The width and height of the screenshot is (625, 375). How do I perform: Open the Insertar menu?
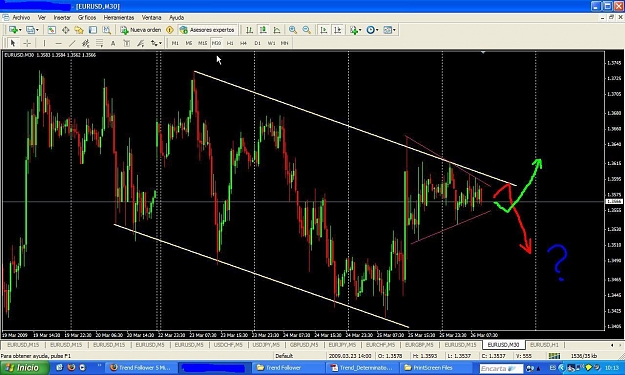[x=62, y=18]
